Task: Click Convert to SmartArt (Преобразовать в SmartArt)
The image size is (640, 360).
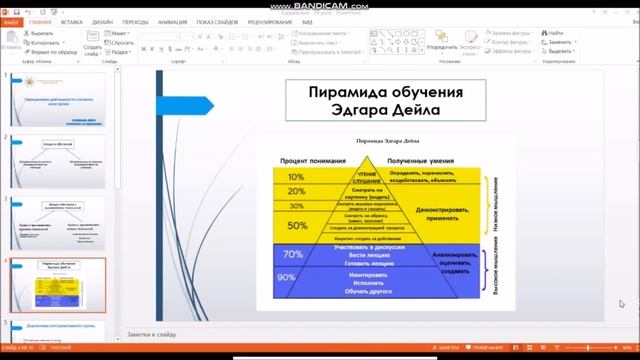Action: point(327,52)
